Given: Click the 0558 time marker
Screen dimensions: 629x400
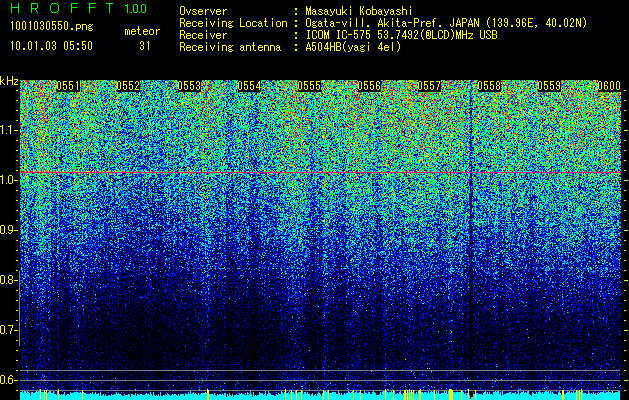Looking at the screenshot, I should tap(489, 86).
